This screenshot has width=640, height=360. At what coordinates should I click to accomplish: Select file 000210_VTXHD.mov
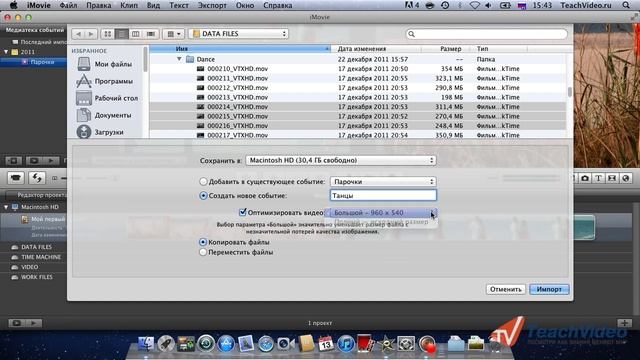[238, 69]
